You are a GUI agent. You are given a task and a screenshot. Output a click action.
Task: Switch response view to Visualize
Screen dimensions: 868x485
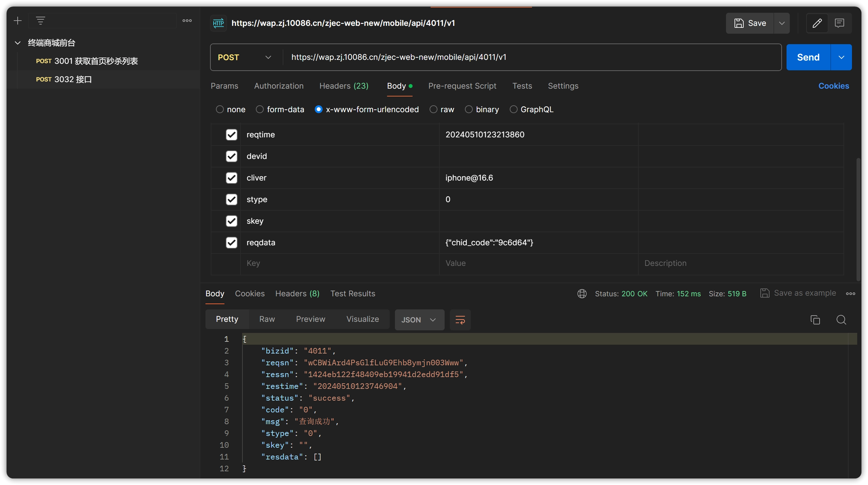(363, 319)
